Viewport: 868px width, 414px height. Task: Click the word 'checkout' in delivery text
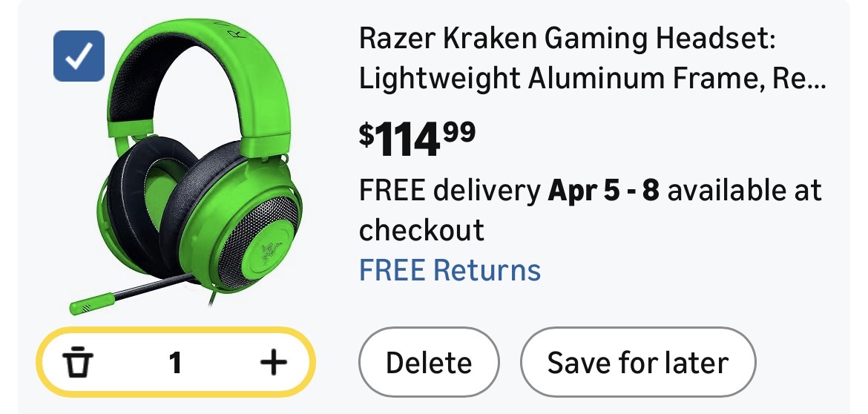(421, 230)
